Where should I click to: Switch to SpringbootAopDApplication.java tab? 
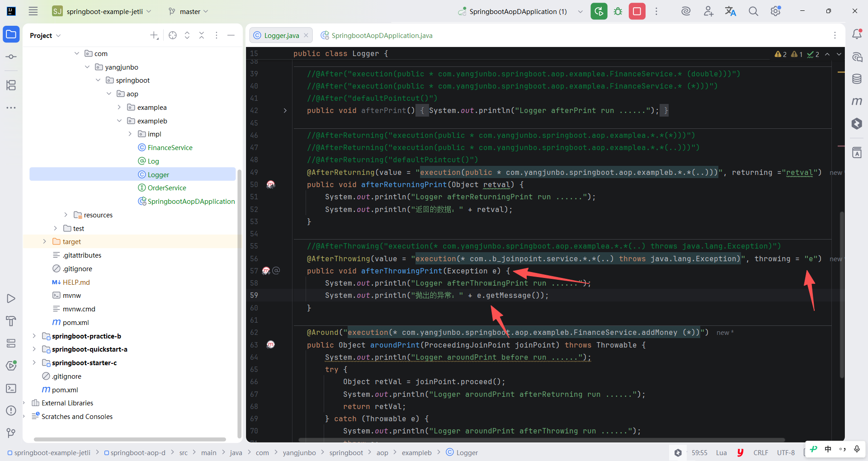point(377,35)
